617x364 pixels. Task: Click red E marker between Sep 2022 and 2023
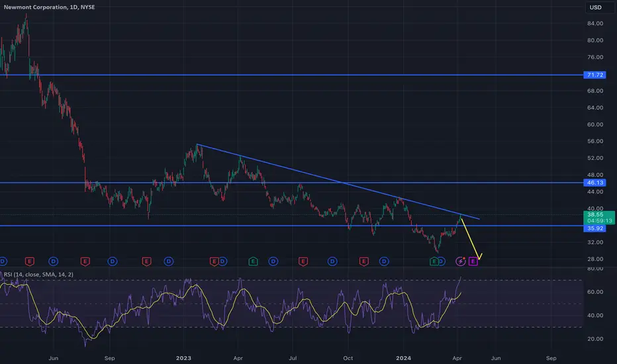click(146, 261)
